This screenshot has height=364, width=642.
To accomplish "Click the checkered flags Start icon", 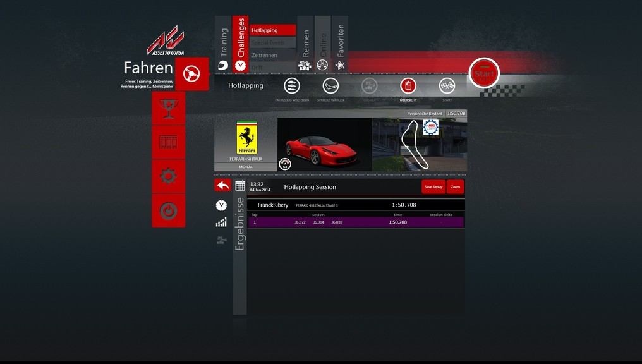I will [x=447, y=86].
